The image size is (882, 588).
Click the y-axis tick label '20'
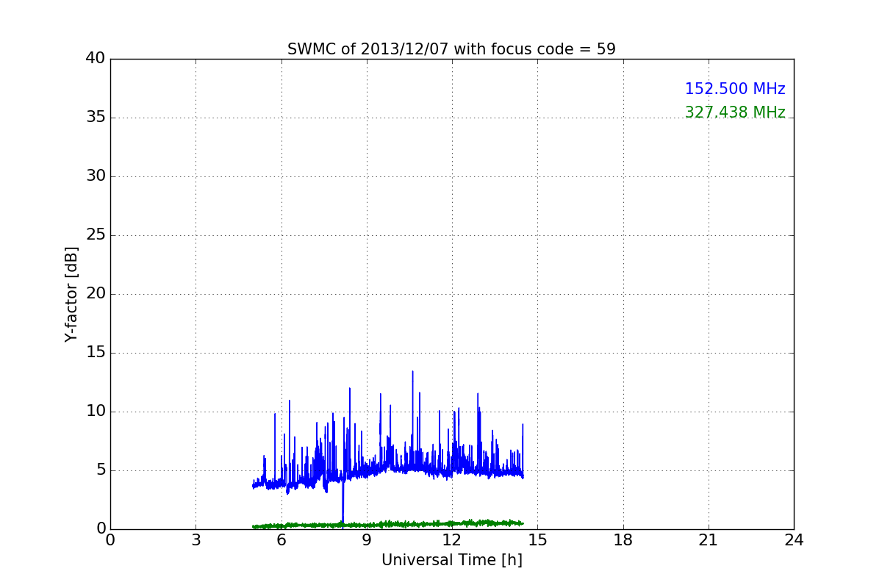[x=96, y=294]
